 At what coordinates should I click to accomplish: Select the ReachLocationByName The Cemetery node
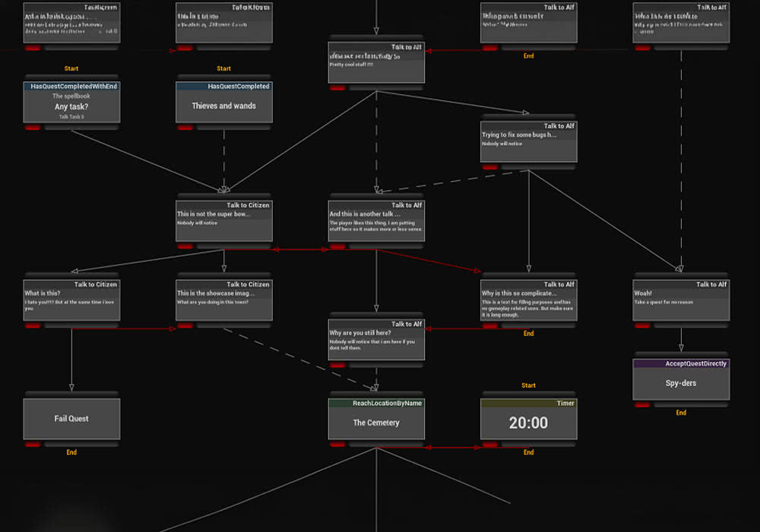click(x=376, y=418)
